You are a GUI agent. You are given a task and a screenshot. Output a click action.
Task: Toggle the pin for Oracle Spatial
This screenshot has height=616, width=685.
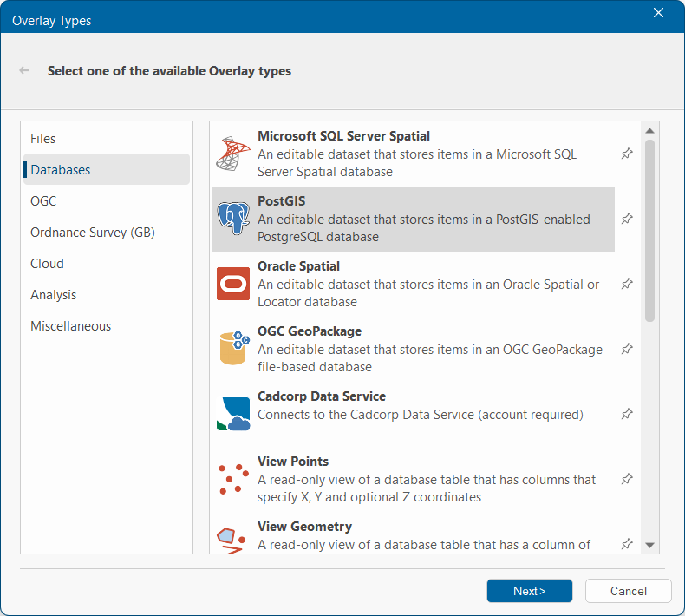(x=627, y=284)
